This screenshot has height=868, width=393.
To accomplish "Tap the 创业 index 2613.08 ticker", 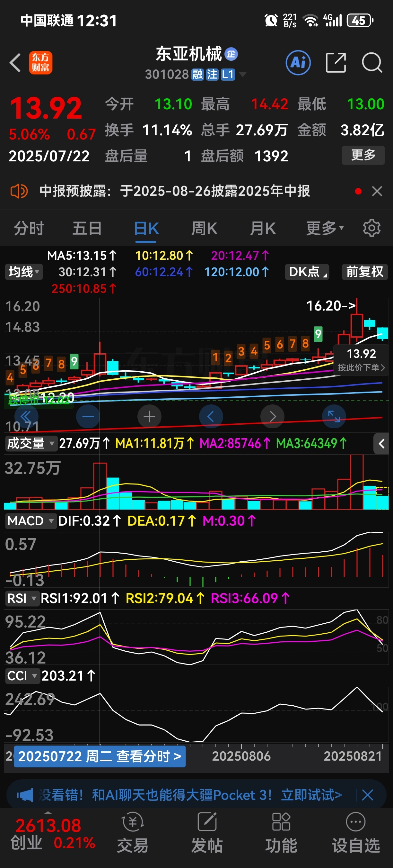I will point(52,834).
